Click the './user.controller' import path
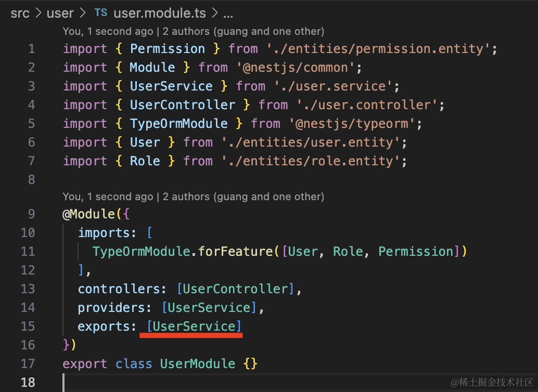Viewport: 538px width, 392px height. pos(367,105)
